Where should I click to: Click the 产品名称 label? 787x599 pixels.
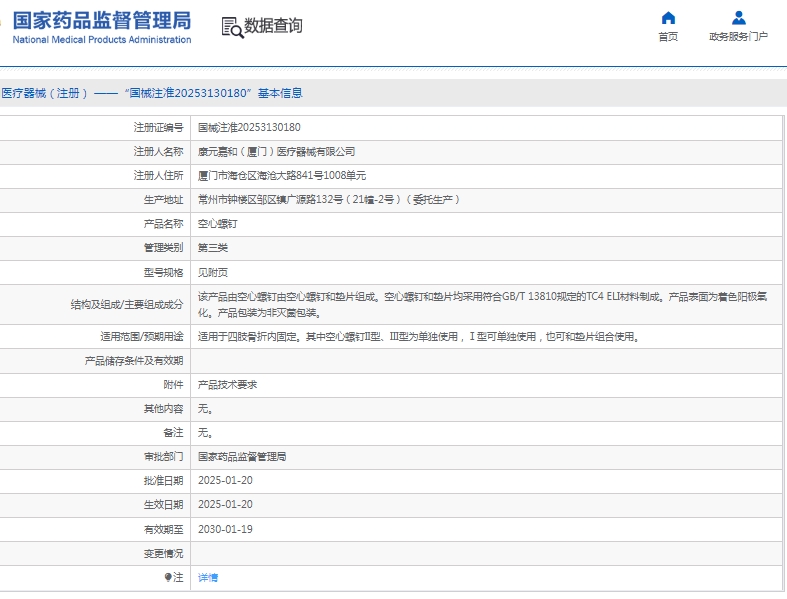164,224
